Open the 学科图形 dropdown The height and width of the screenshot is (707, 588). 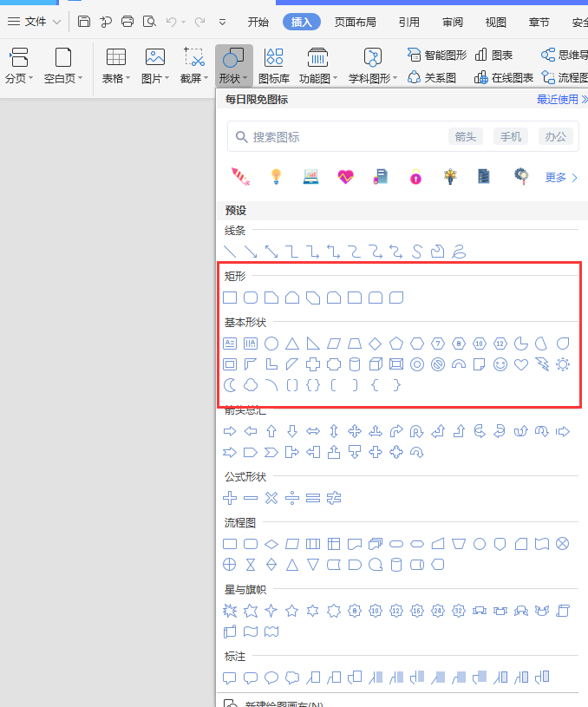click(372, 66)
